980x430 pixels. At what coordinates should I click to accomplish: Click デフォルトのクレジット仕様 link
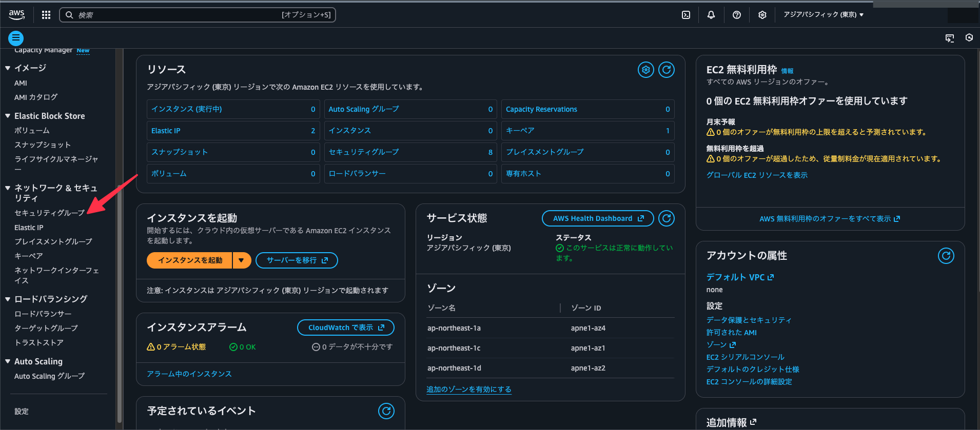click(753, 369)
